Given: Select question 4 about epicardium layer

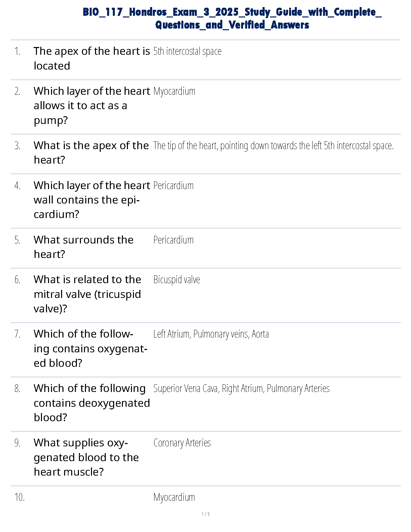Looking at the screenshot, I should click(91, 200).
